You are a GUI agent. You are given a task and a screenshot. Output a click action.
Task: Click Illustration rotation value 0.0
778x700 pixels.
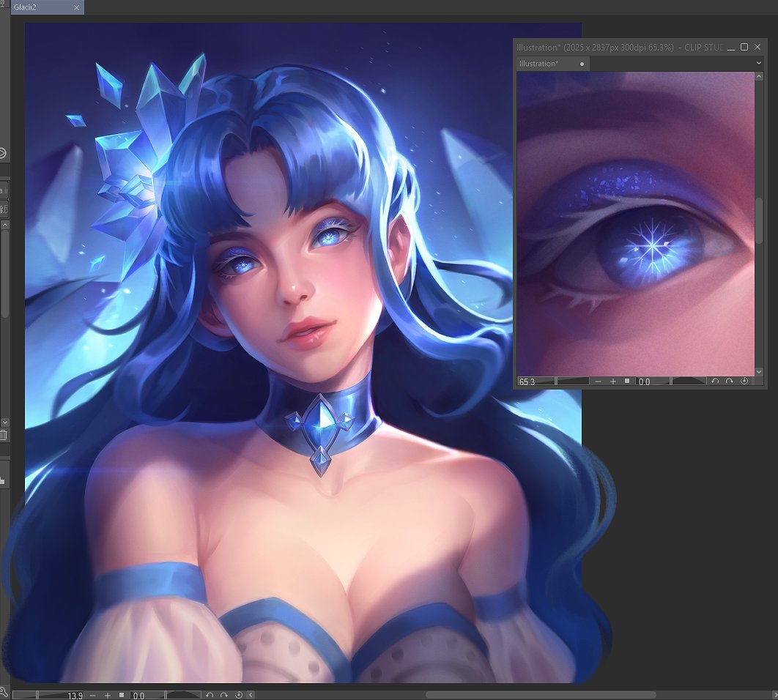tap(644, 381)
